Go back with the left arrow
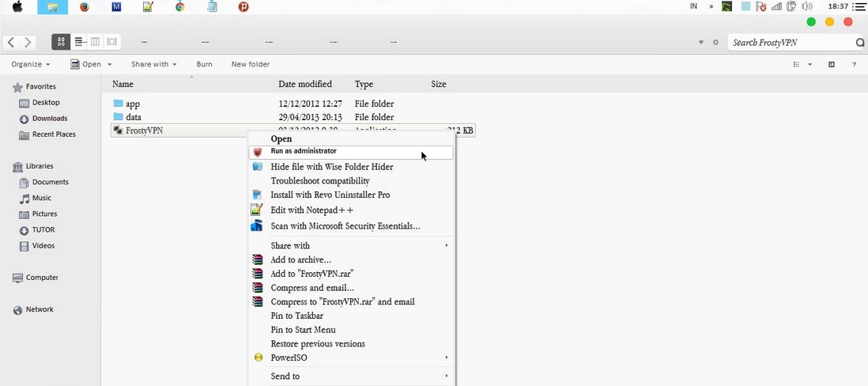The height and width of the screenshot is (386, 868). tap(11, 42)
